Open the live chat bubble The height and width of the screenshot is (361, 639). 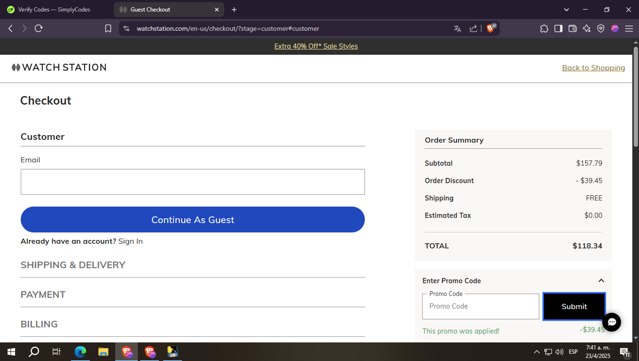[612, 322]
